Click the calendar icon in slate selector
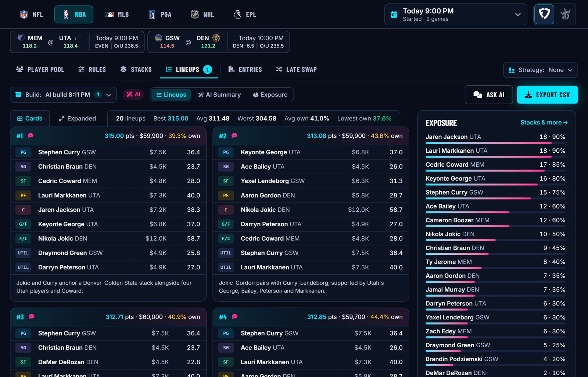The height and width of the screenshot is (377, 588). [394, 14]
